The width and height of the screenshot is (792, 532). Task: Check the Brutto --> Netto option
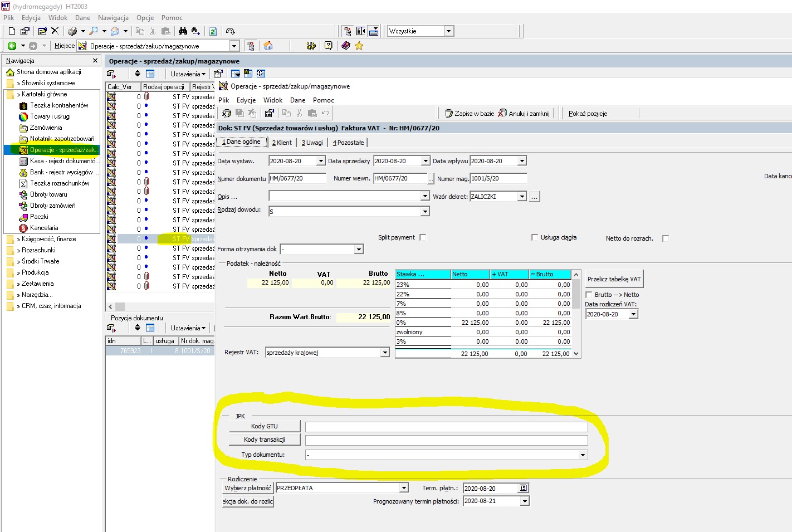pyautogui.click(x=589, y=295)
